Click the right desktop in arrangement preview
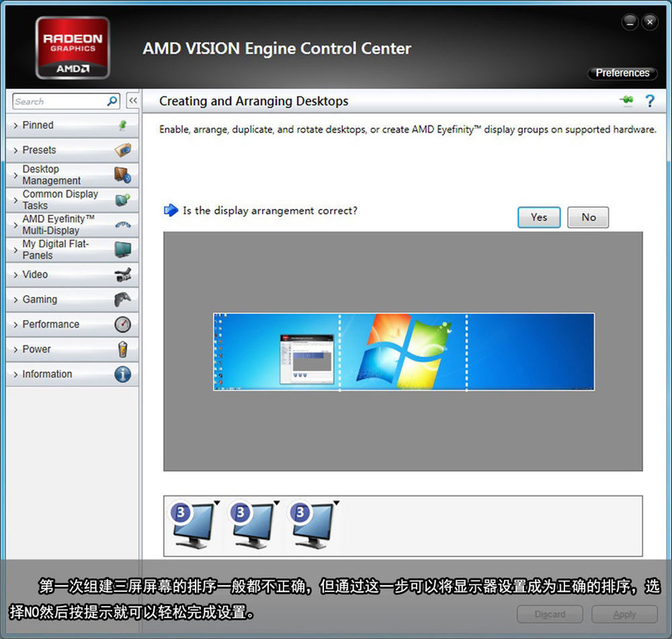Screen dimensions: 672x639 pos(531,352)
